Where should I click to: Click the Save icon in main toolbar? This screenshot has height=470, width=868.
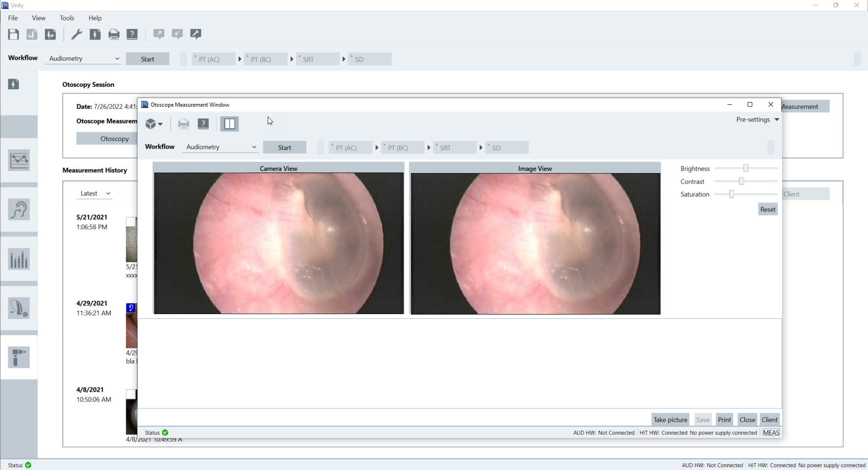coord(13,34)
